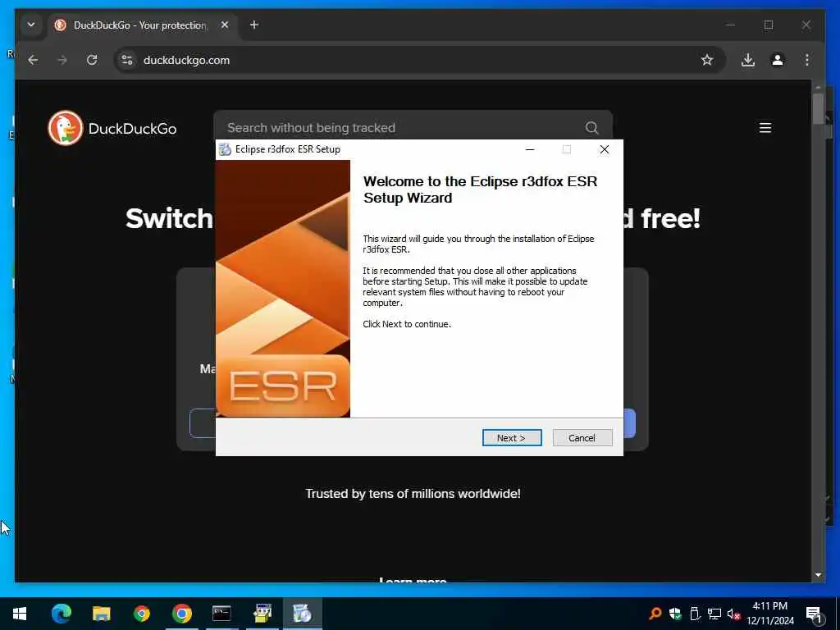This screenshot has height=630, width=840.
Task: Open the Windows notification center
Action: click(x=815, y=614)
